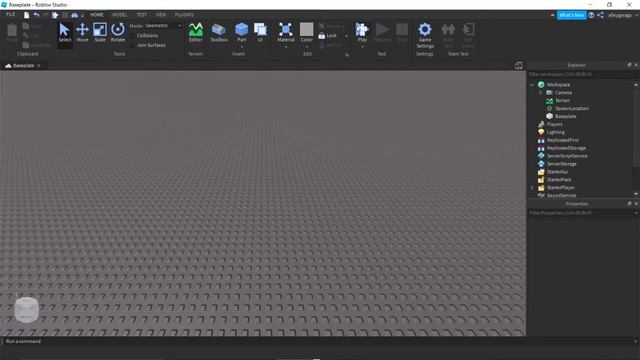The width and height of the screenshot is (640, 360).
Task: Select Players in the Explorer
Action: [554, 124]
